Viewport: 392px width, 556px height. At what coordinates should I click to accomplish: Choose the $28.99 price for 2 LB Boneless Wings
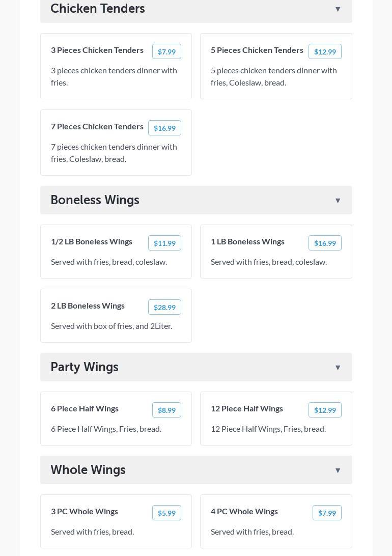[x=164, y=307]
